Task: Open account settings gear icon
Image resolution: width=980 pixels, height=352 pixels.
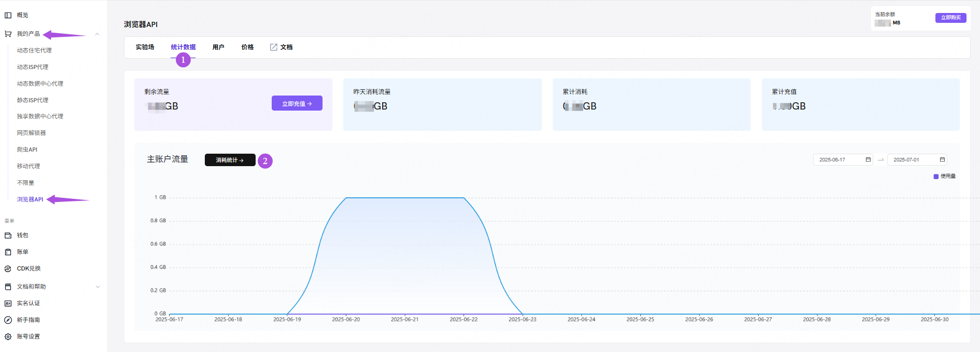Action: 8,336
